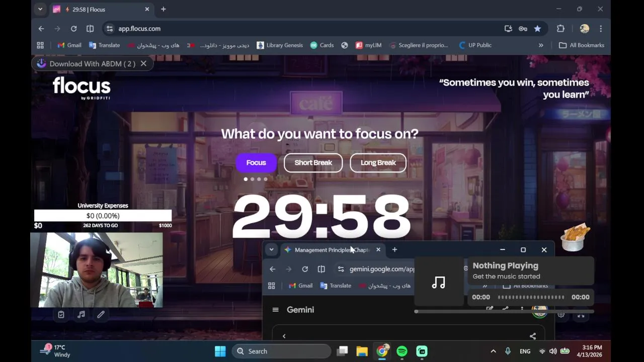The height and width of the screenshot is (362, 644).
Task: Click the University Expenses progress bar
Action: [103, 216]
